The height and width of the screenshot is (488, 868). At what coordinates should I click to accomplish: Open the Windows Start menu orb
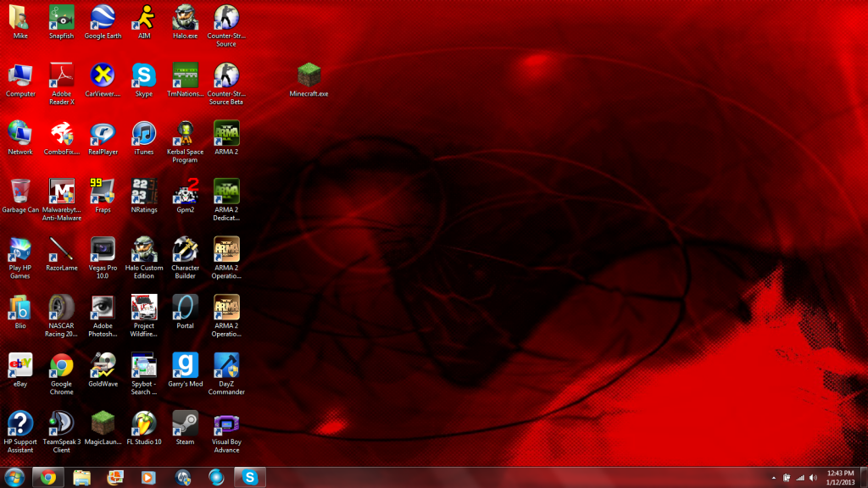(x=14, y=478)
